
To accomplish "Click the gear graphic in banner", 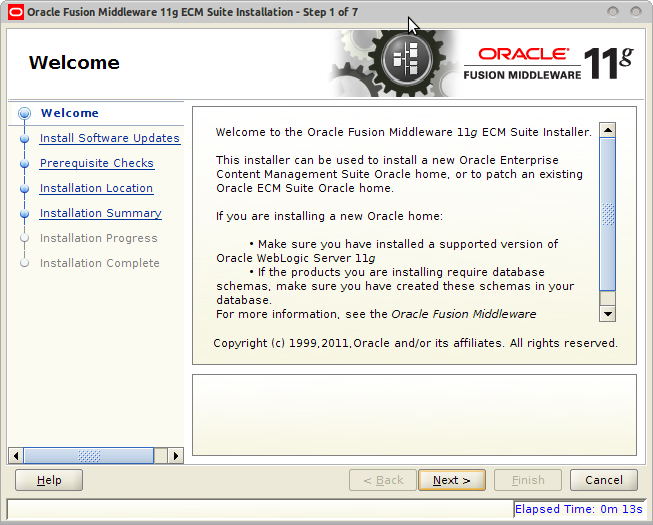I will tap(394, 63).
